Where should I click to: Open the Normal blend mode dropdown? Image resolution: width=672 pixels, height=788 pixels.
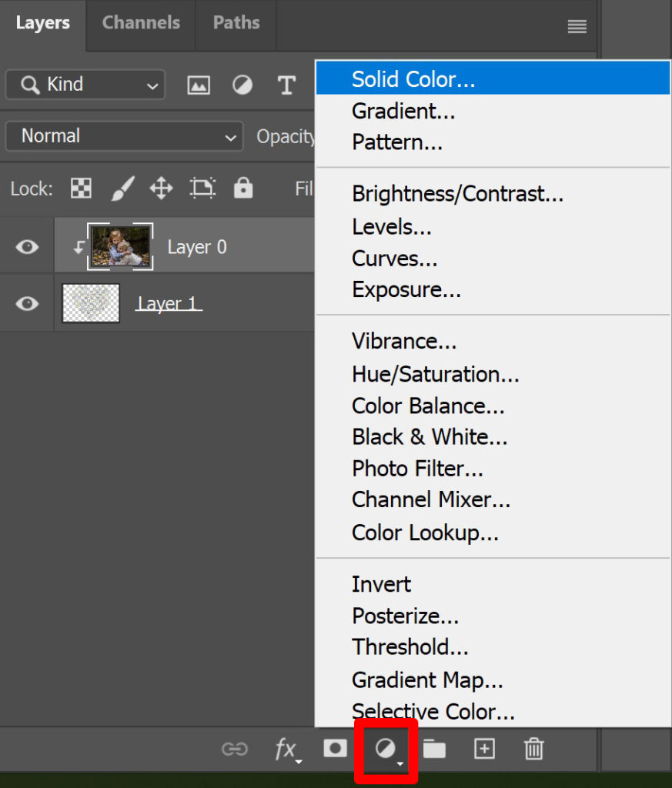coord(124,136)
